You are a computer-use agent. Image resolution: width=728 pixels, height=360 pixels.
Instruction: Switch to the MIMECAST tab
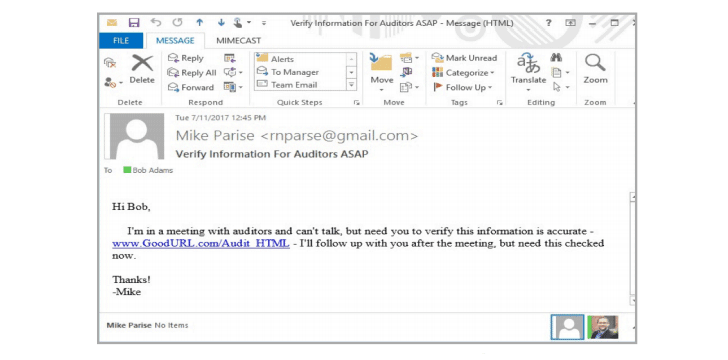239,40
